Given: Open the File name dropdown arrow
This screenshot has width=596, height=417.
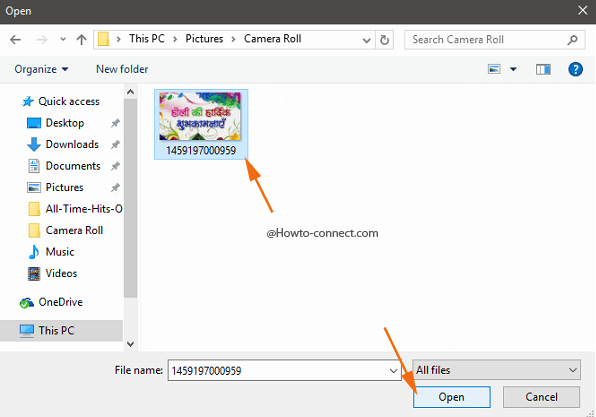Looking at the screenshot, I should pyautogui.click(x=393, y=371).
